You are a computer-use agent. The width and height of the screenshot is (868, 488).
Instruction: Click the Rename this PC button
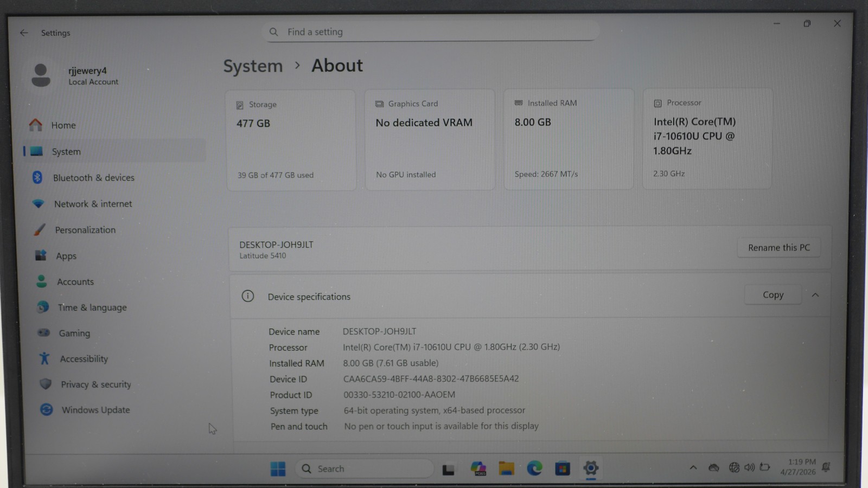(x=778, y=247)
